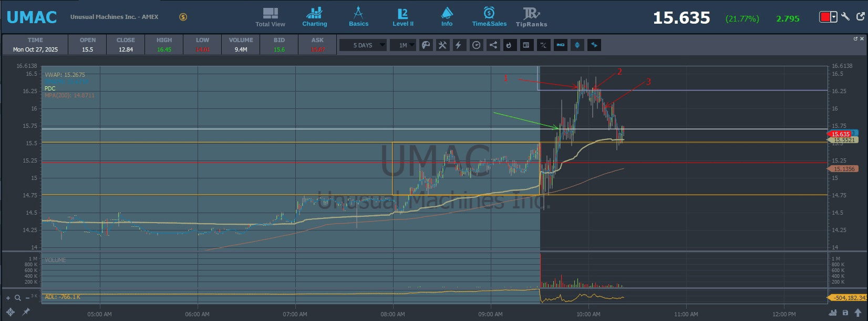Open the TipRanks tab
The height and width of the screenshot is (321, 868).
coord(531,17)
